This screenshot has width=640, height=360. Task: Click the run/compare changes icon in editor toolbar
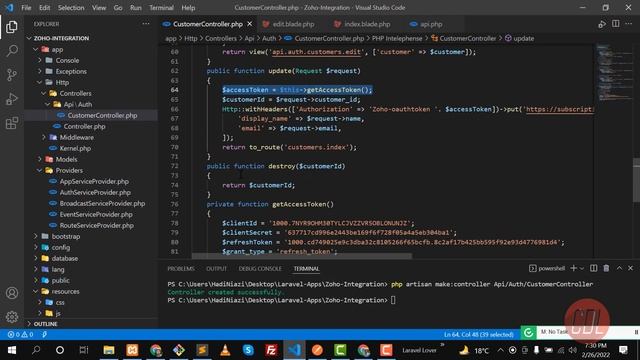pyautogui.click(x=602, y=24)
